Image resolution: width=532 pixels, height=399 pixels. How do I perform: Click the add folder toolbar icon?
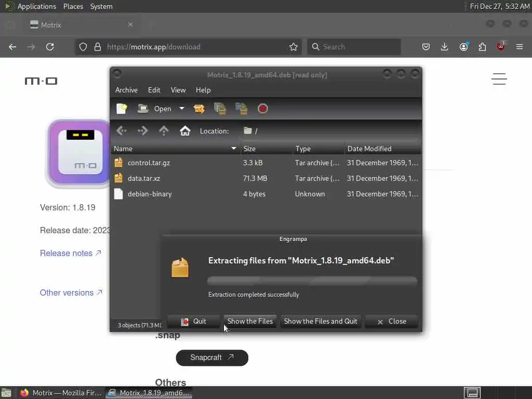[x=241, y=109]
